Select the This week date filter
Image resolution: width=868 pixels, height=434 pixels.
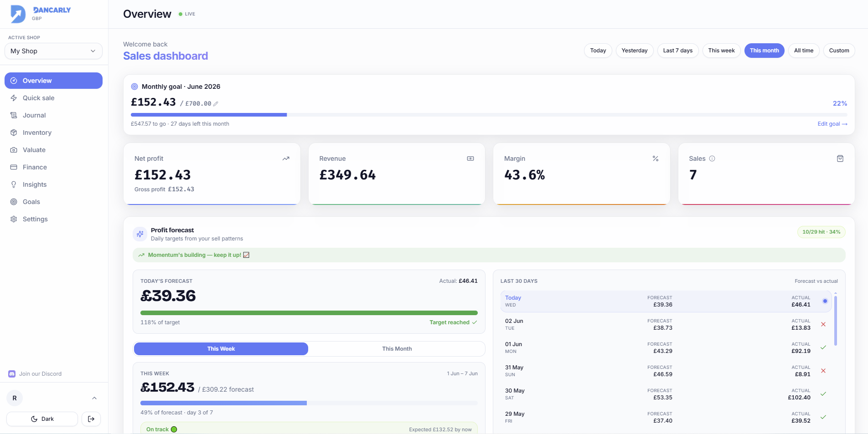tap(721, 51)
